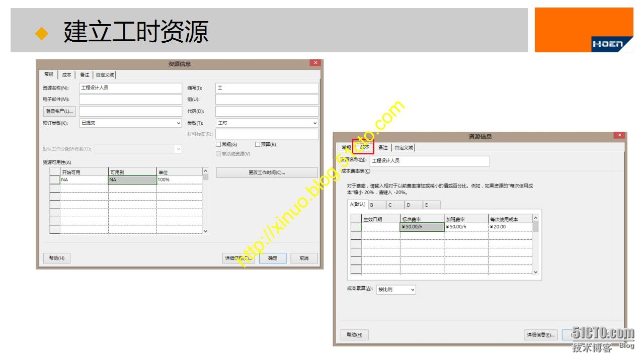Image resolution: width=644 pixels, height=362 pixels.
Task: Click scroll-down arrow of availability table
Action: 205,231
